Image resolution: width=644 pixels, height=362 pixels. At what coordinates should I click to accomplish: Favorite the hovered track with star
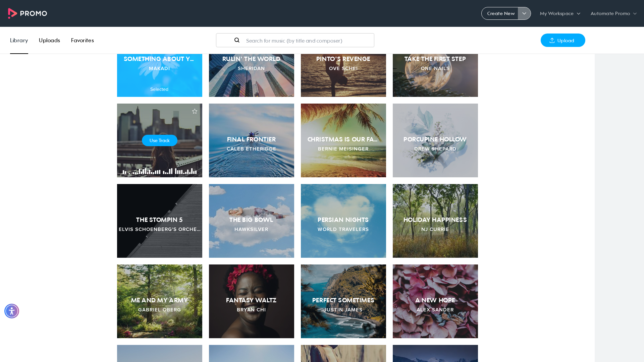click(x=195, y=111)
